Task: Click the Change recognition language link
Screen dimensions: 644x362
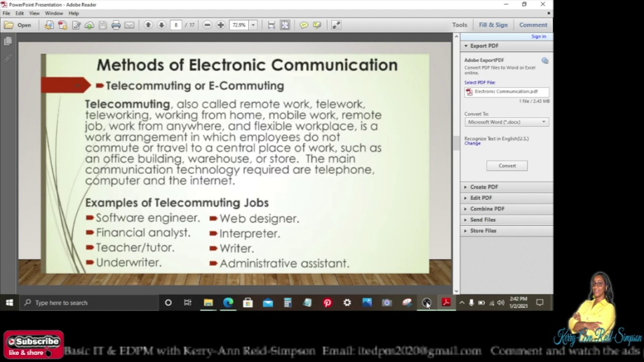Action: (x=472, y=143)
